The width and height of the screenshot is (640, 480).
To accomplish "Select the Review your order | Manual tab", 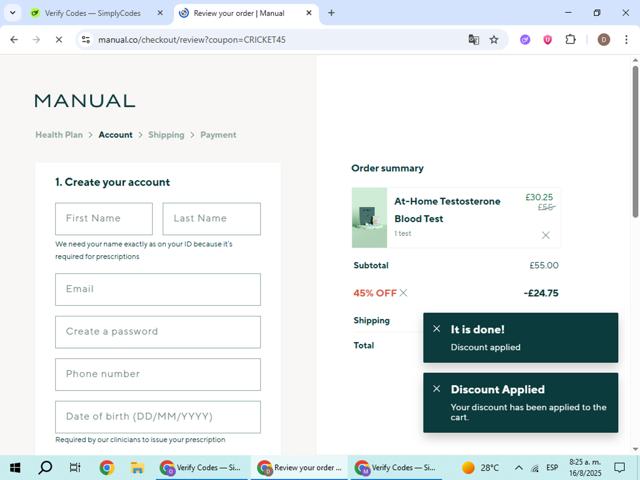I will pyautogui.click(x=239, y=13).
